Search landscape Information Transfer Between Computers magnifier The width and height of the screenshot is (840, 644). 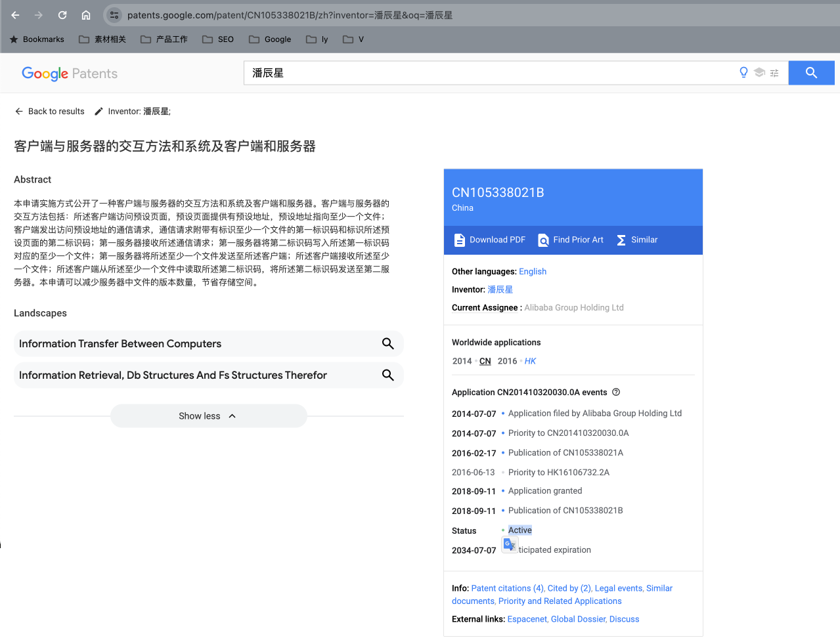388,343
